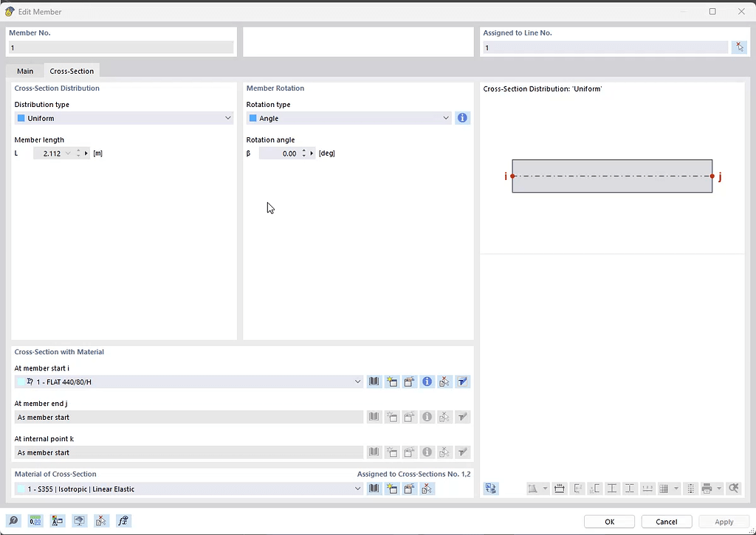The height and width of the screenshot is (535, 756).
Task: Expand the material selection combo box
Action: pos(357,489)
